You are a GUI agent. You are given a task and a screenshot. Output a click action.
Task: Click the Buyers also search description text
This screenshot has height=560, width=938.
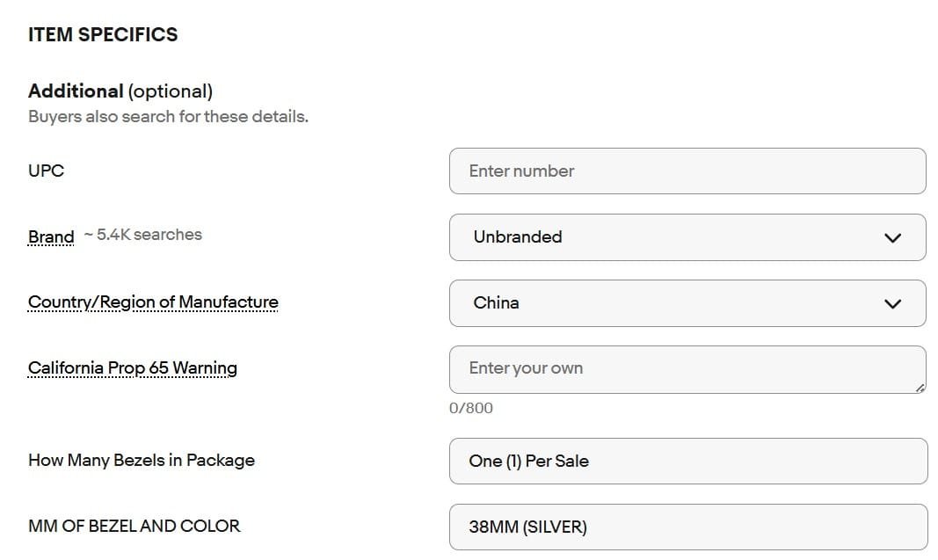point(168,116)
